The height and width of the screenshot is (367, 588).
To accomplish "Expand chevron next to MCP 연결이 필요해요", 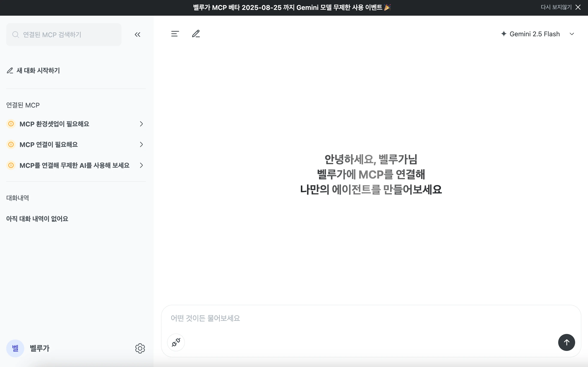I will pyautogui.click(x=141, y=144).
